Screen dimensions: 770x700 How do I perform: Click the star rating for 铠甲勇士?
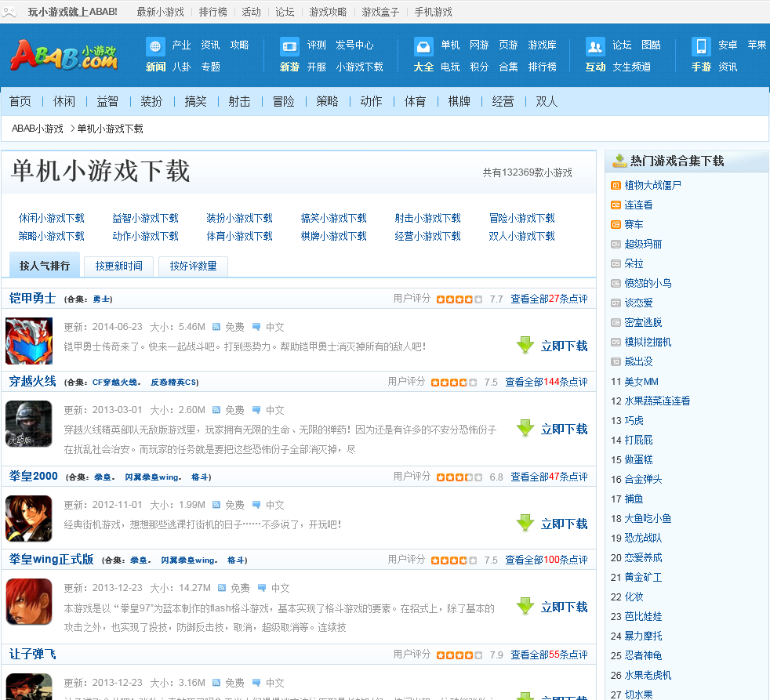point(459,299)
